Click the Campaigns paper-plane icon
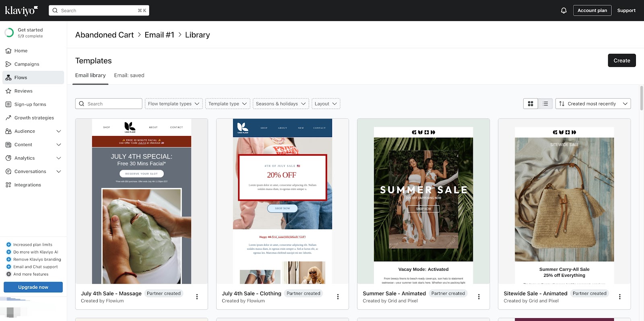The width and height of the screenshot is (644, 321). coord(8,64)
